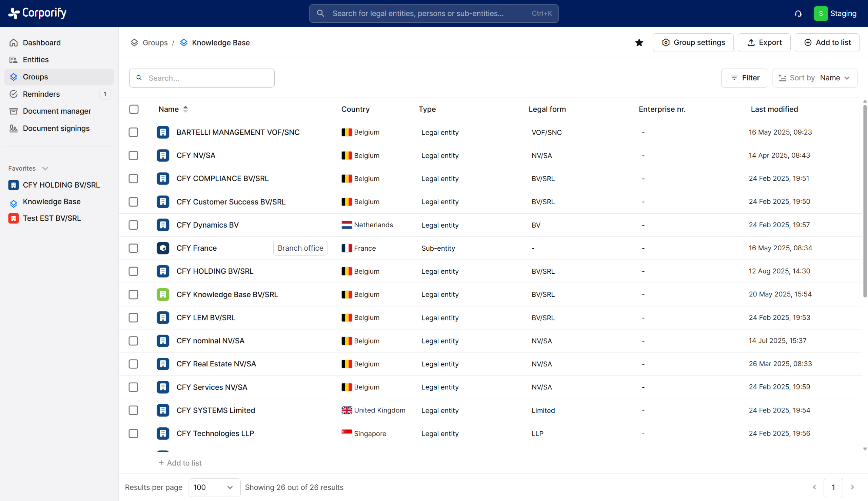Check the CFY Dynamics BV row checkbox

(134, 225)
